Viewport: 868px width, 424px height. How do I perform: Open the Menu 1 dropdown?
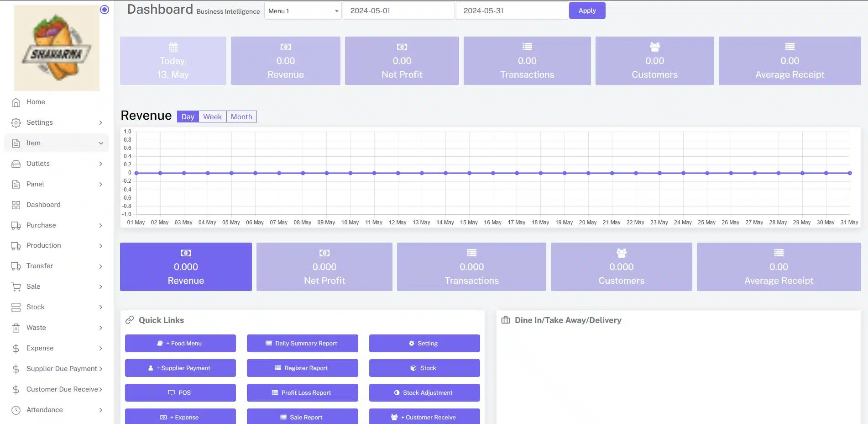click(x=303, y=11)
